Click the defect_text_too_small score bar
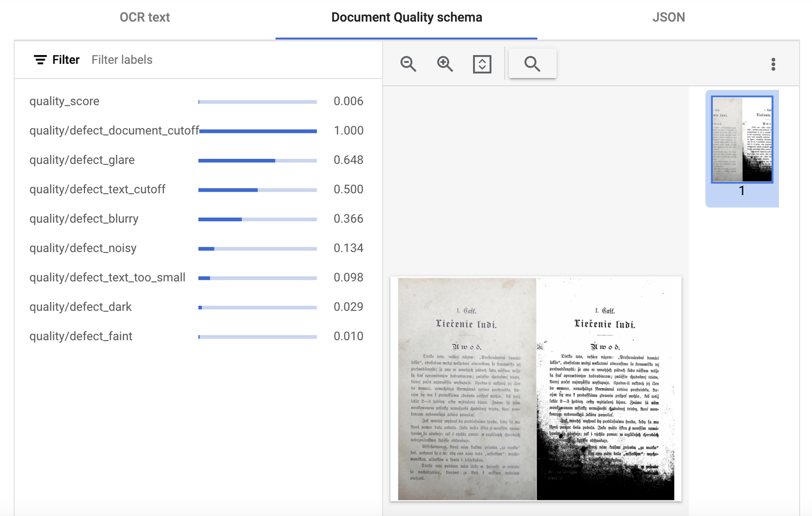 tap(258, 278)
